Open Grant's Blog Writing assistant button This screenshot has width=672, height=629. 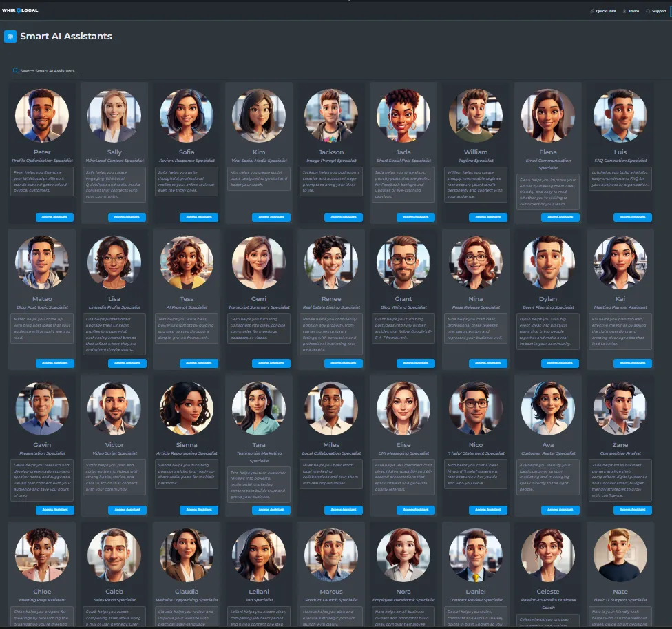(416, 364)
